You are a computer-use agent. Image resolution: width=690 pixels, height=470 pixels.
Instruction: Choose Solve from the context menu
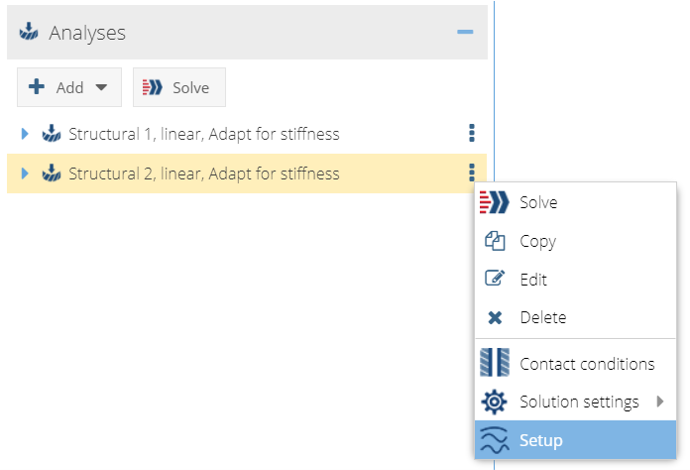click(x=538, y=203)
